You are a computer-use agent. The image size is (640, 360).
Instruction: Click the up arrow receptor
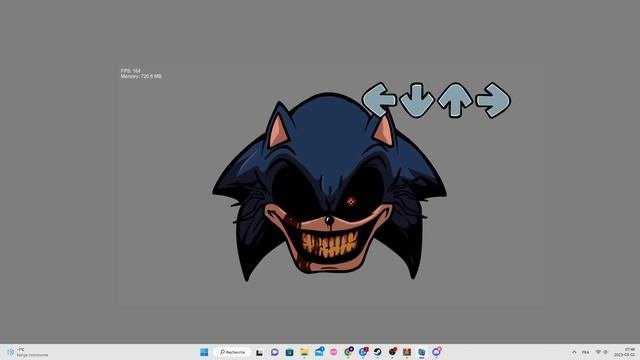[x=455, y=100]
